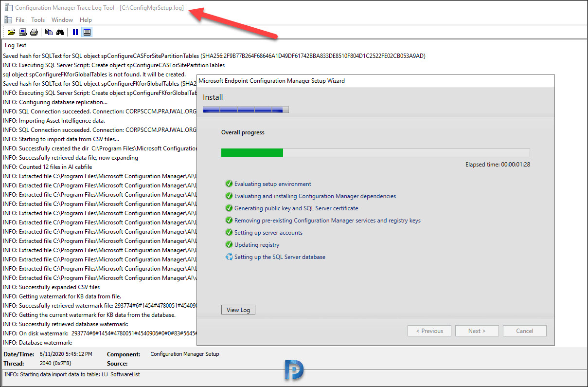588x387 pixels.
Task: Open the Tools menu
Action: [38, 20]
